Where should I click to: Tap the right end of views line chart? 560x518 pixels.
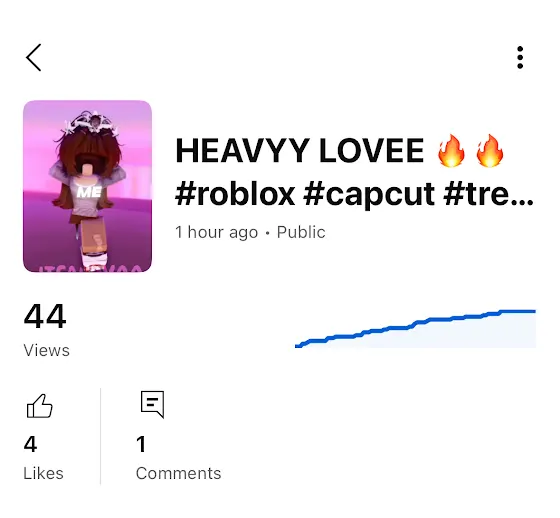coord(534,312)
